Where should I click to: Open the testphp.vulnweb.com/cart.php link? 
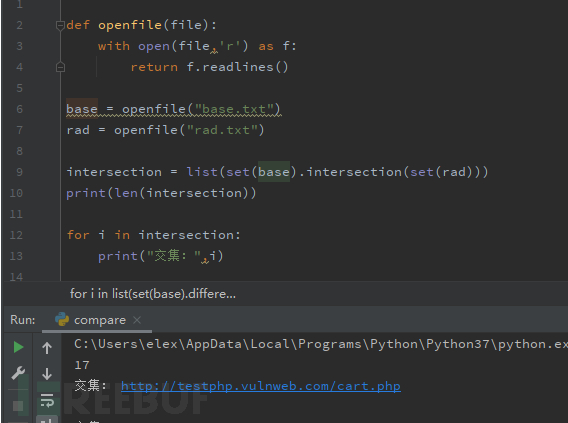[261, 386]
